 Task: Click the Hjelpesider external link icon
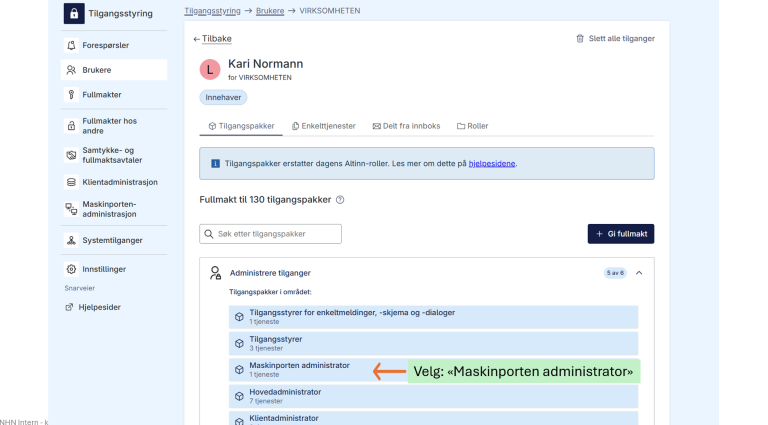pos(69,307)
